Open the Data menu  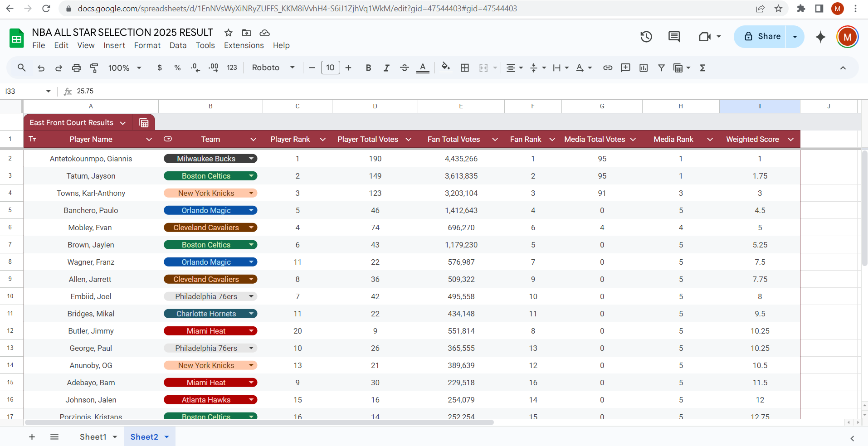click(x=178, y=45)
